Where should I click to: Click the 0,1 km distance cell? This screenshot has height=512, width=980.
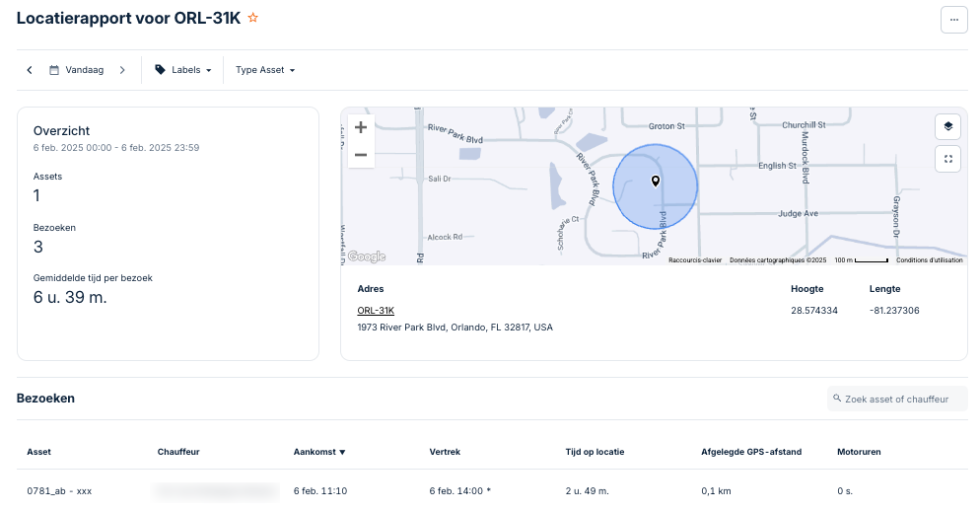click(x=716, y=491)
